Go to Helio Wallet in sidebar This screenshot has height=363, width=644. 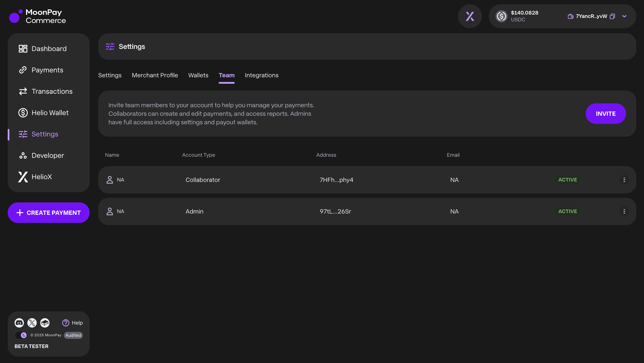(50, 113)
